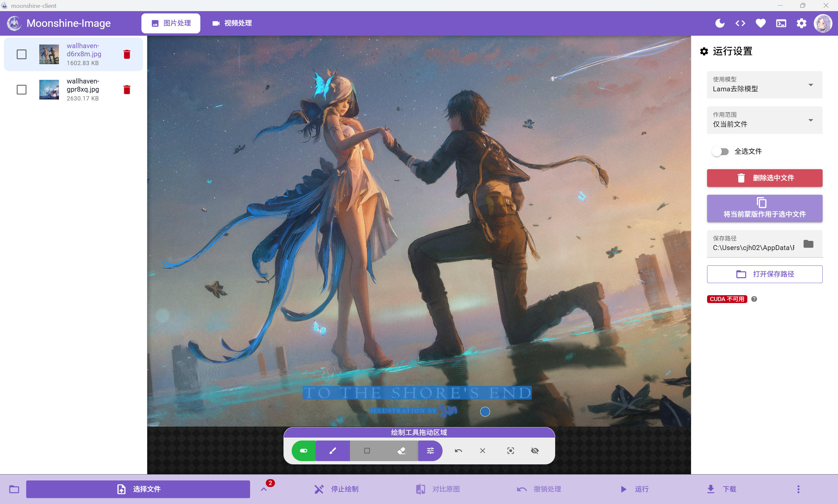Click 选择文件 button
This screenshot has height=504, width=838.
138,489
